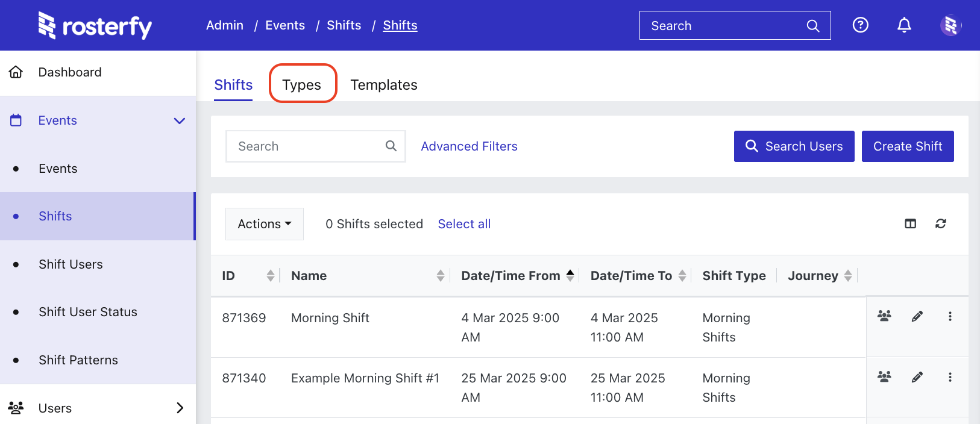
Task: Open the Actions dropdown
Action: point(264,224)
